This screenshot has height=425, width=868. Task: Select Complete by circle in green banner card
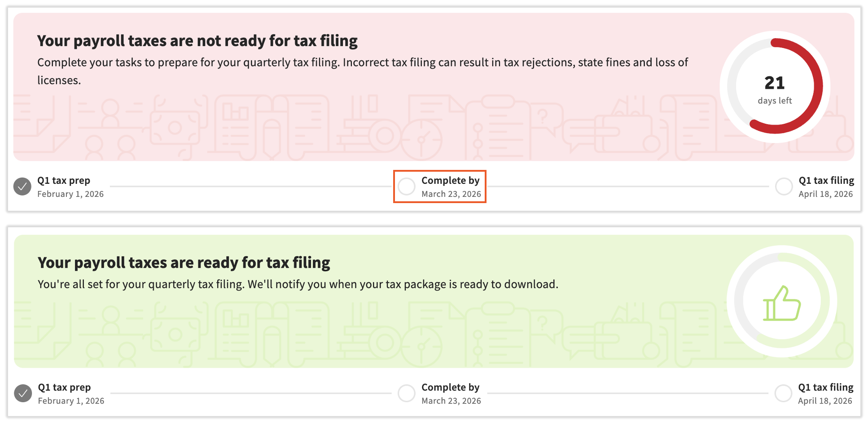pyautogui.click(x=407, y=394)
